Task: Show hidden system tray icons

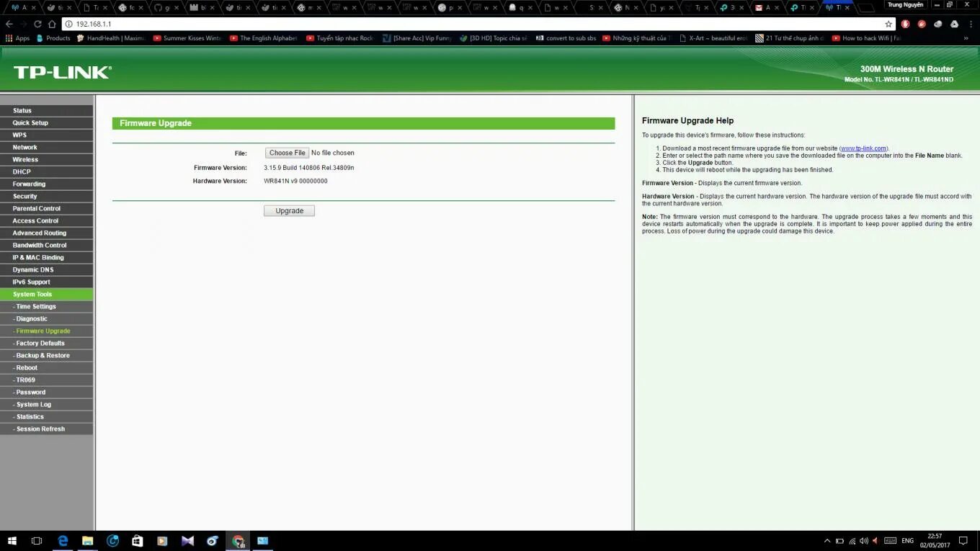Action: [x=827, y=541]
